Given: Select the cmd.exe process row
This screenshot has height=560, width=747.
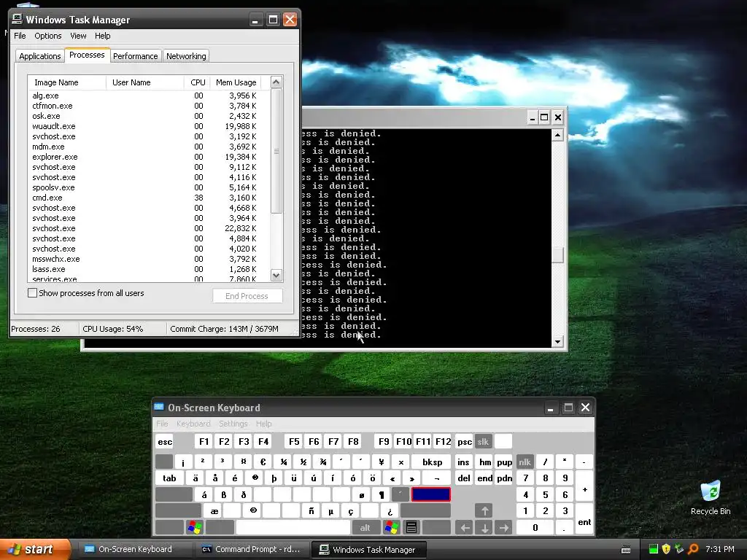Looking at the screenshot, I should [149, 198].
